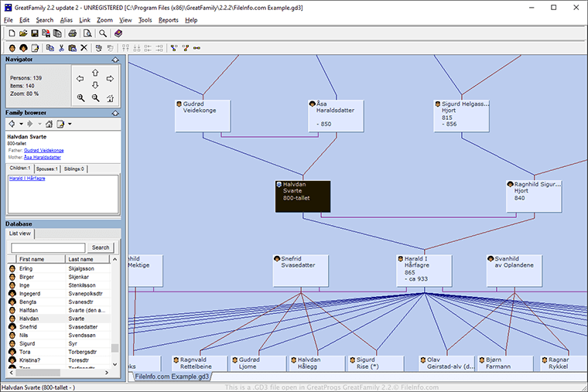Screen dimensions: 588x392
Task: Collapse the Family browser panel
Action: pyautogui.click(x=115, y=113)
